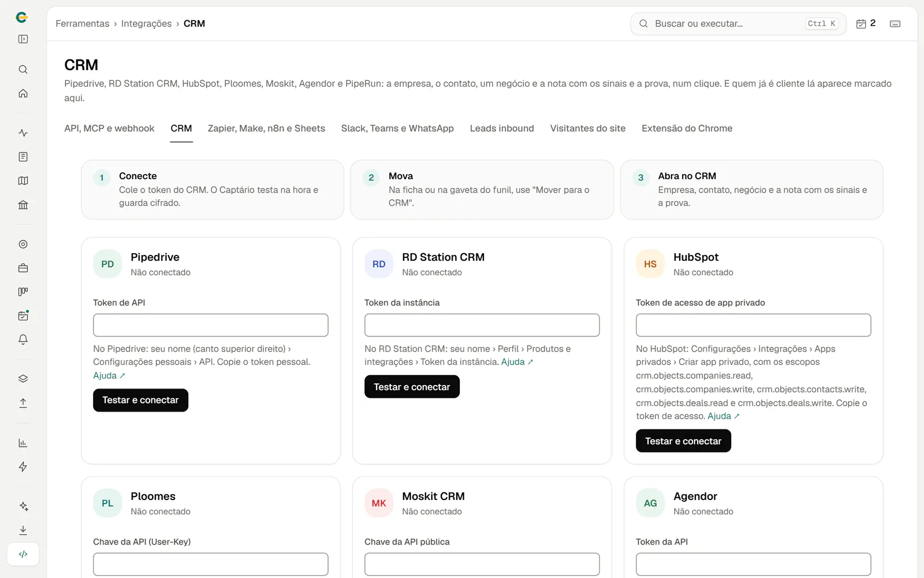Open the upload arrow sidebar icon
The width and height of the screenshot is (924, 578).
click(23, 403)
